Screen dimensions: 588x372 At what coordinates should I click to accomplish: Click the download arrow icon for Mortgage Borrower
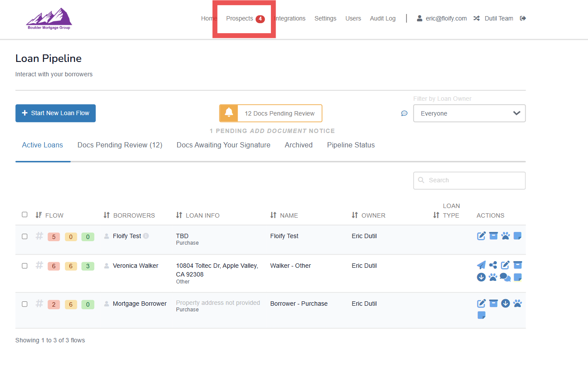pyautogui.click(x=506, y=304)
